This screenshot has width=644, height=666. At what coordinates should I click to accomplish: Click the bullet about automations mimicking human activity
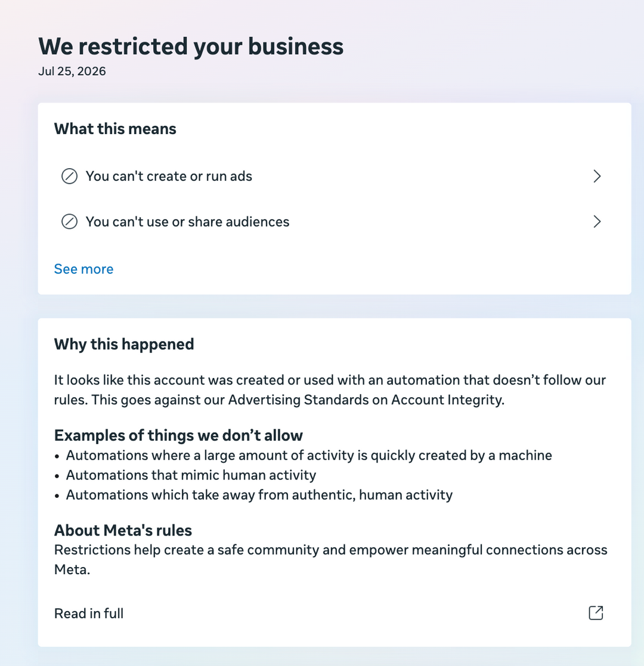click(x=191, y=475)
